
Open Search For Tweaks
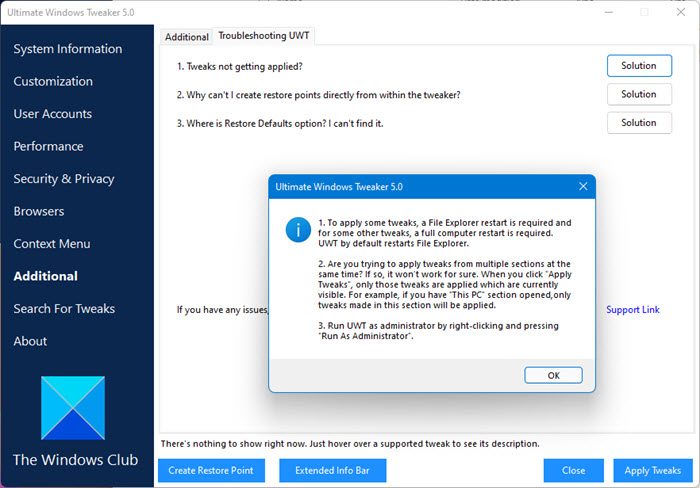(64, 309)
